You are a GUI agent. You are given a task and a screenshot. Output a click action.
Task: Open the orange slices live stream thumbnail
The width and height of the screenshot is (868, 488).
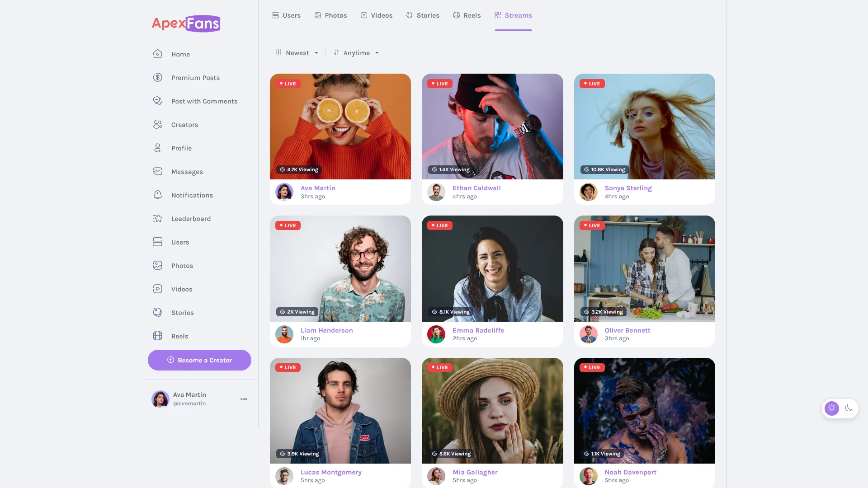click(x=340, y=127)
